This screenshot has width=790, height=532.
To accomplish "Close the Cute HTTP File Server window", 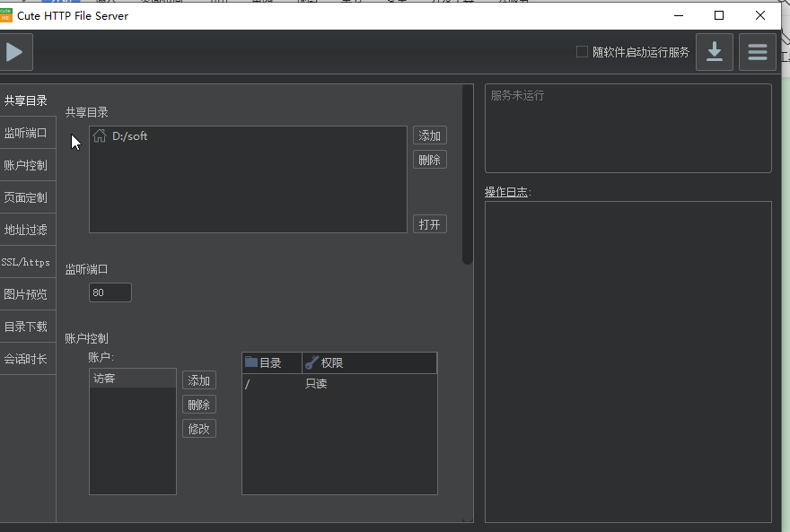I will tap(760, 15).
